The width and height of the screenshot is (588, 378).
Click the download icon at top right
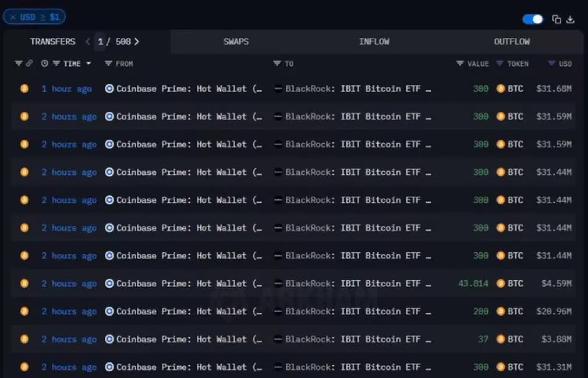tap(571, 19)
